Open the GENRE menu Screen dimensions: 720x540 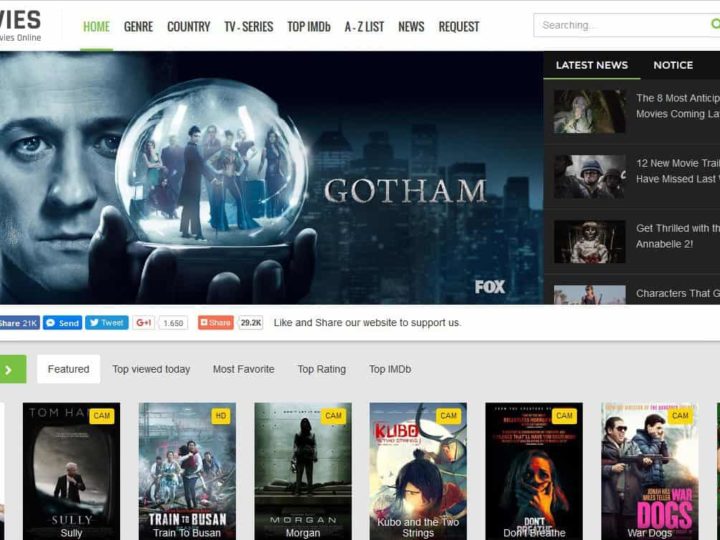click(x=138, y=27)
